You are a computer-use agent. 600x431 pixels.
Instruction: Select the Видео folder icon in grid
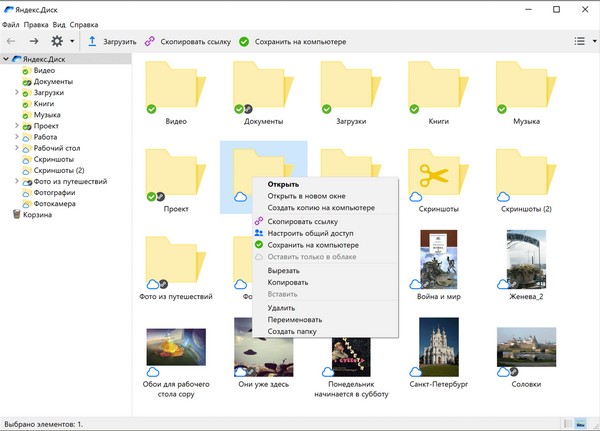176,85
